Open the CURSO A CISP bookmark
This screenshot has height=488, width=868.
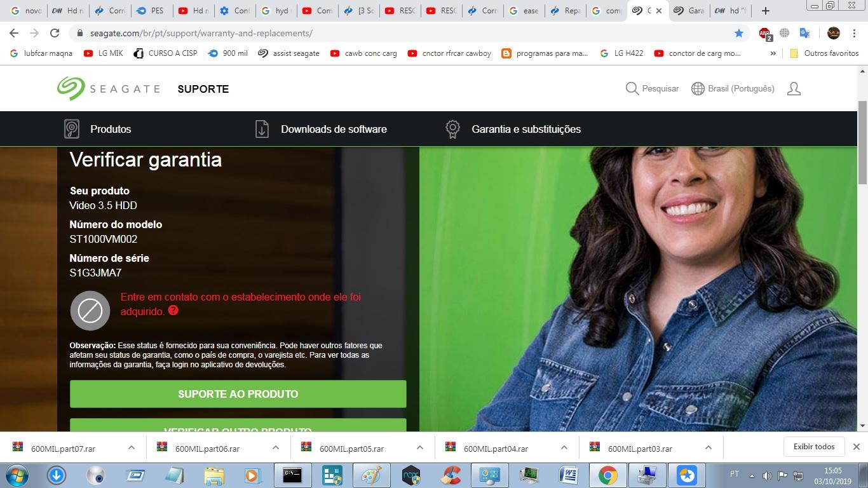(x=165, y=53)
